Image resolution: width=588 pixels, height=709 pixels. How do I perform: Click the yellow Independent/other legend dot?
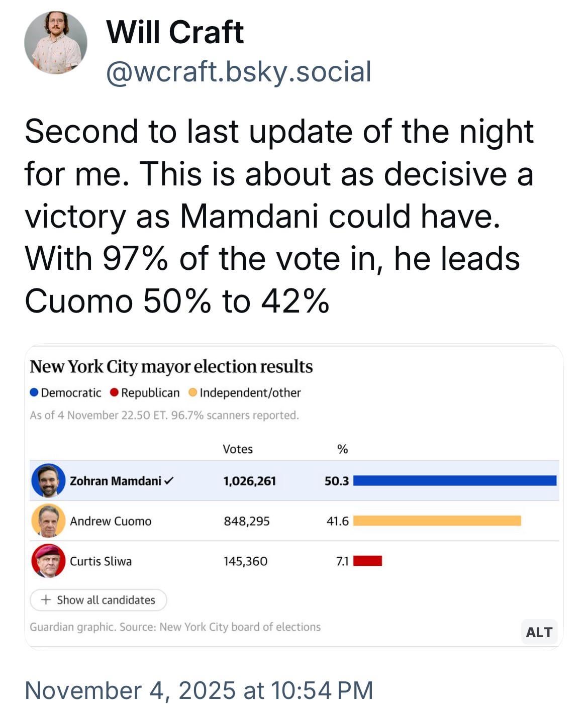pyautogui.click(x=192, y=393)
